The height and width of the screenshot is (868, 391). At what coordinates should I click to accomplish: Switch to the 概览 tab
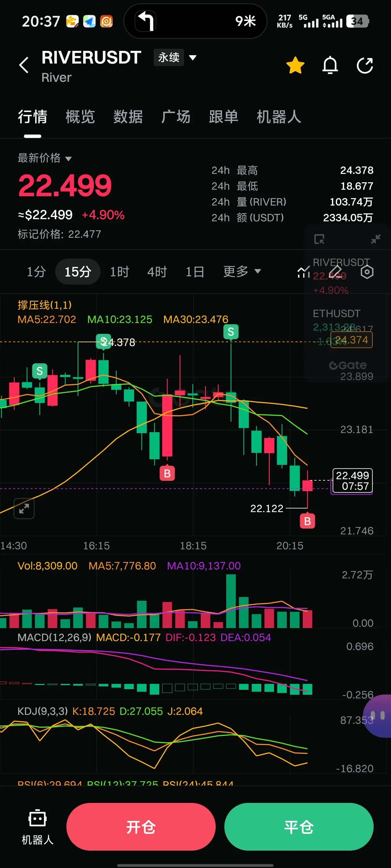click(x=80, y=117)
